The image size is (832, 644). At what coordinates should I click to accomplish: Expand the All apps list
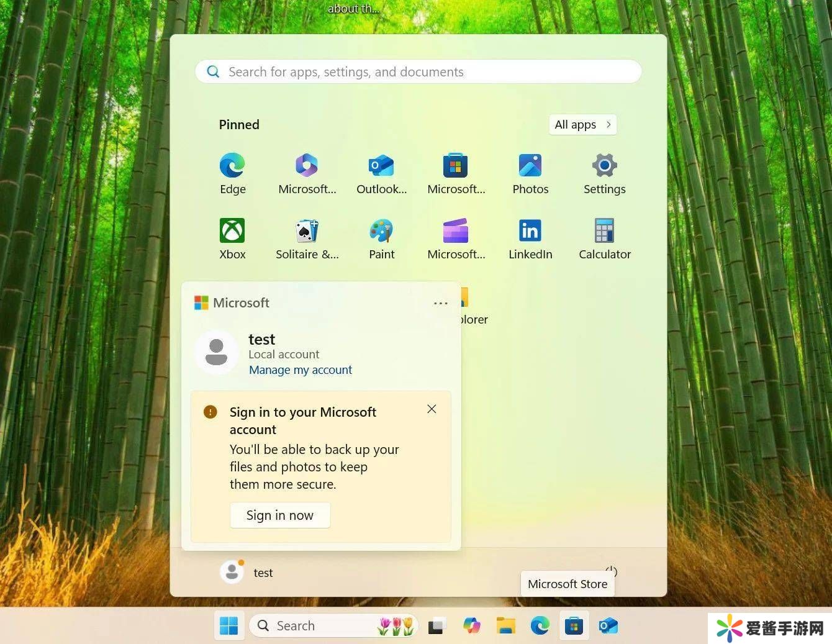point(582,124)
